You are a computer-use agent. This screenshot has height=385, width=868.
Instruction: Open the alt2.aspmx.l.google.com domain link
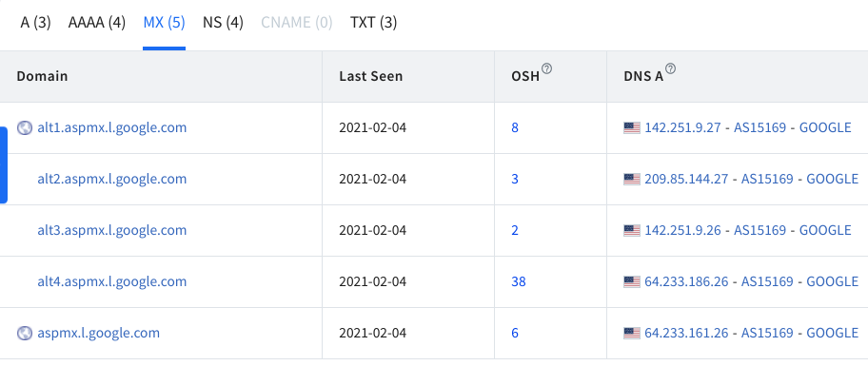(x=111, y=180)
